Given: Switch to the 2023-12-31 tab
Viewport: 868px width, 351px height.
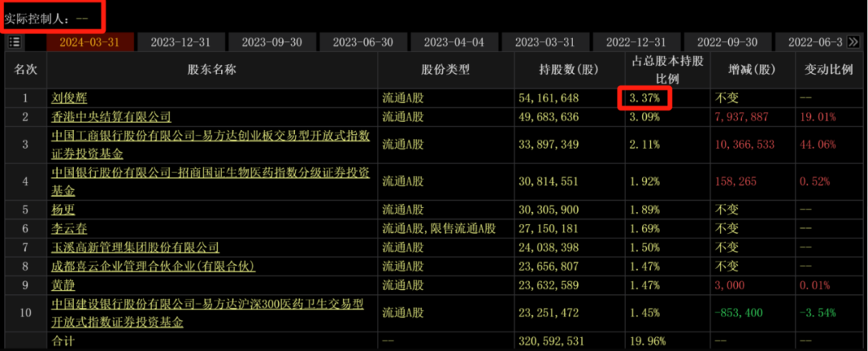Looking at the screenshot, I should tap(181, 42).
